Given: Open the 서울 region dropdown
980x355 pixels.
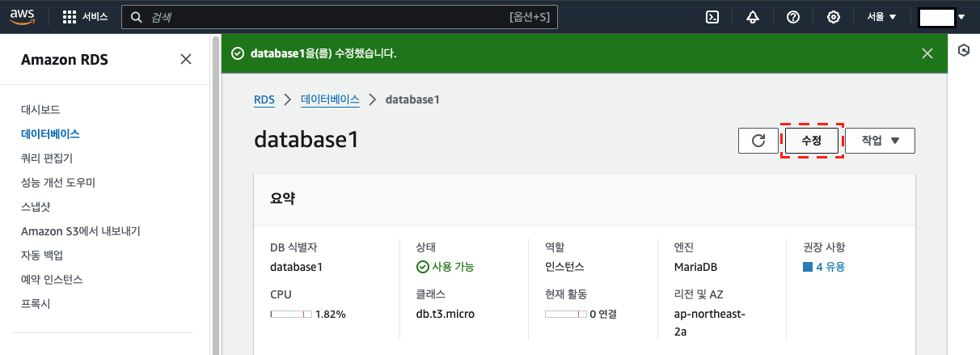Looking at the screenshot, I should [882, 16].
